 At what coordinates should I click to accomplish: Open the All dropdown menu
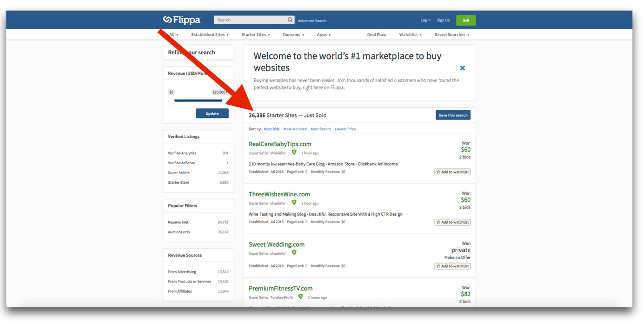174,35
